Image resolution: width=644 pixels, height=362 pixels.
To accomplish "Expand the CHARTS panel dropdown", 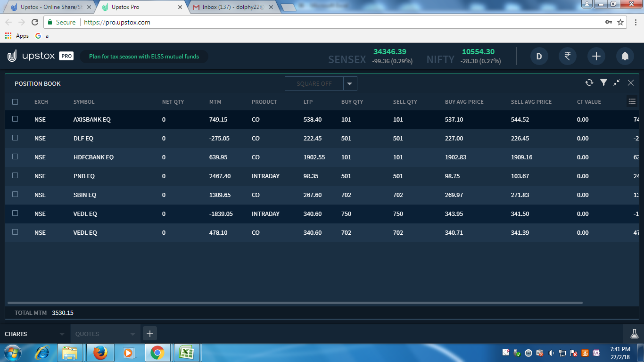I will tap(62, 334).
